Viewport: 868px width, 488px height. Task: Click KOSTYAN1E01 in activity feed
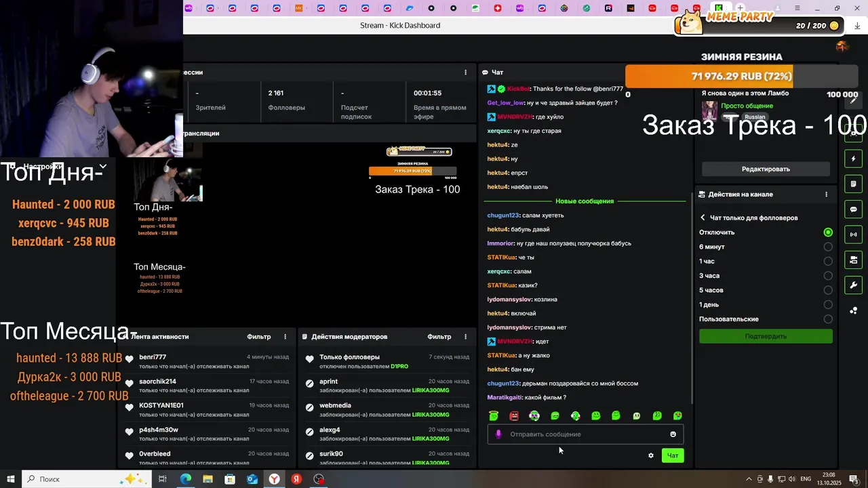(161, 405)
